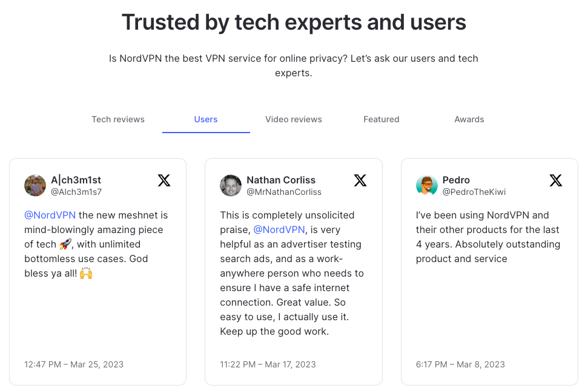Click the Users tab
The height and width of the screenshot is (391, 588).
click(206, 119)
